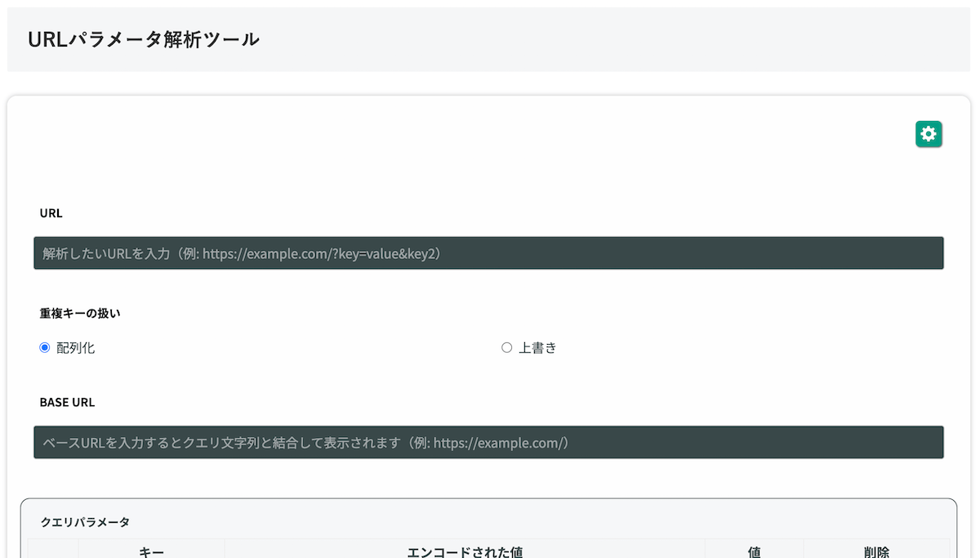The image size is (980, 558).
Task: Click the 重複キーの扱い heading
Action: [x=79, y=313]
